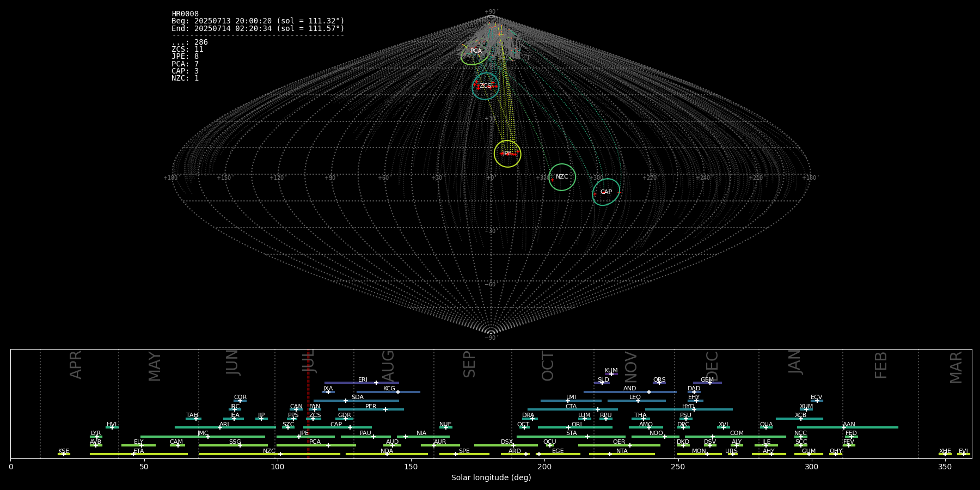Click the +90° label at map top
Viewport: 980px width, 490px height.
pos(491,12)
